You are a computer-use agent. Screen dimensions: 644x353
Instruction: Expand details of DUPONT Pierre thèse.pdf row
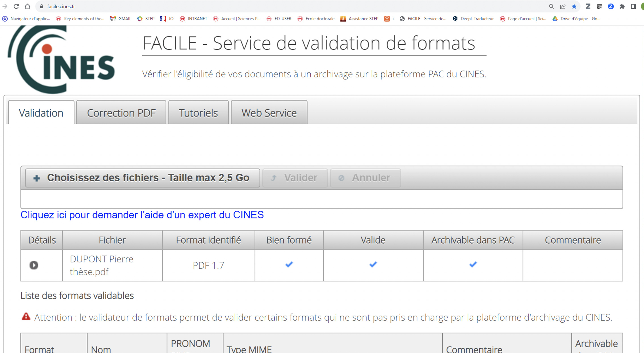coord(34,265)
